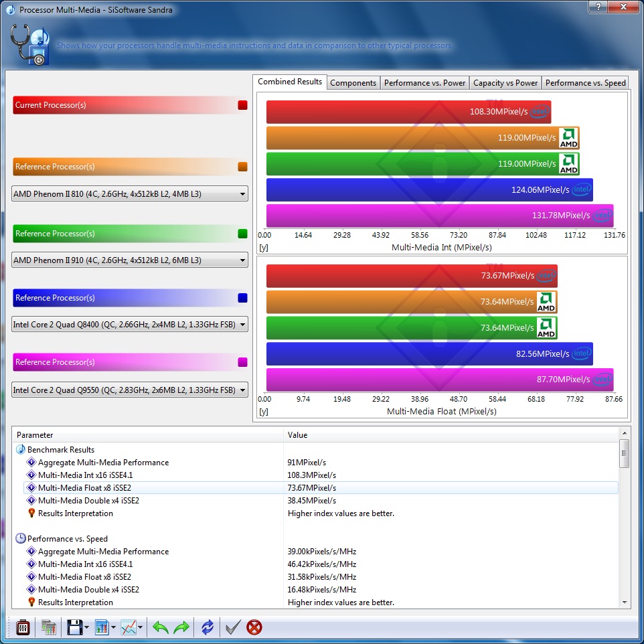The image size is (644, 644).
Task: Click the blue 124.06MPixel/s bar
Action: pyautogui.click(x=430, y=189)
